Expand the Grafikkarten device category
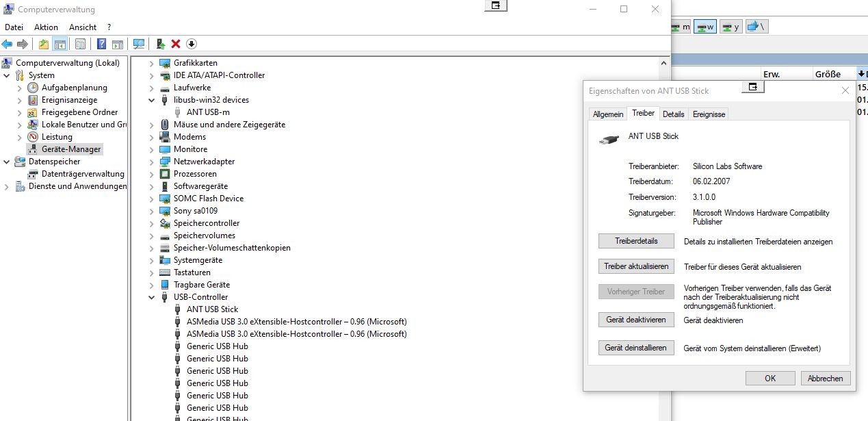Viewport: 868px width, 421px height. point(152,63)
